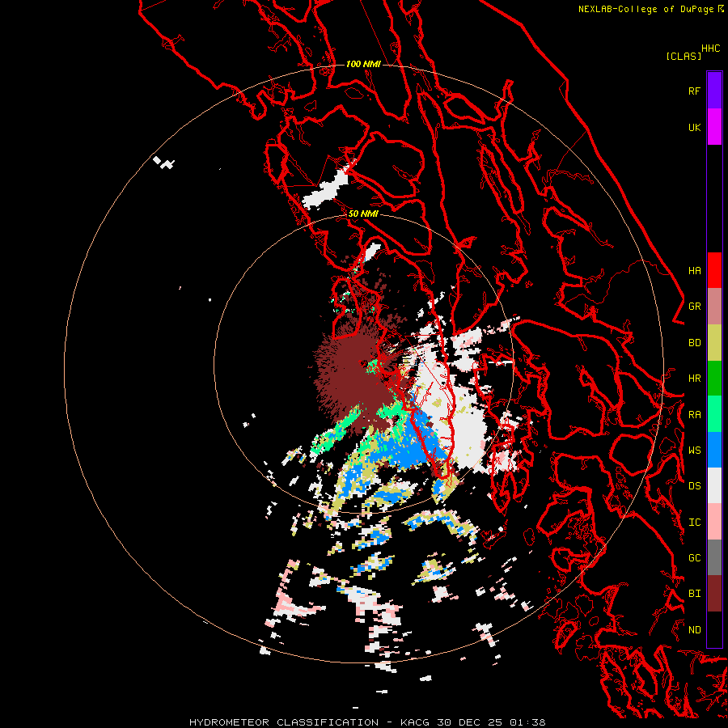Click the 'KACG' station identifier
728x728 pixels.
click(x=417, y=722)
